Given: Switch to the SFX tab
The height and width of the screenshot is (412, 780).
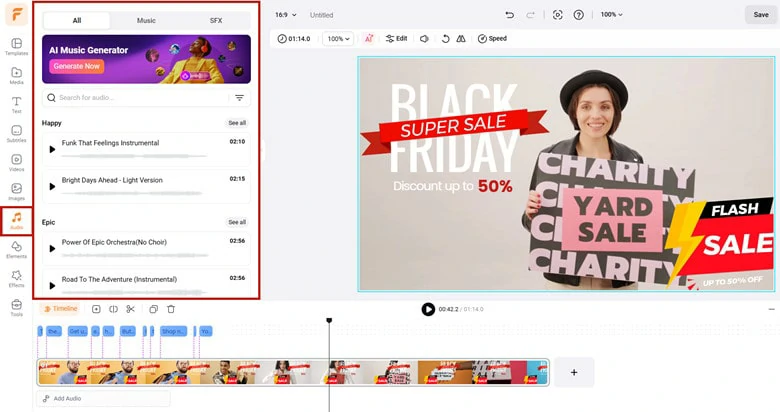Looking at the screenshot, I should click(216, 20).
